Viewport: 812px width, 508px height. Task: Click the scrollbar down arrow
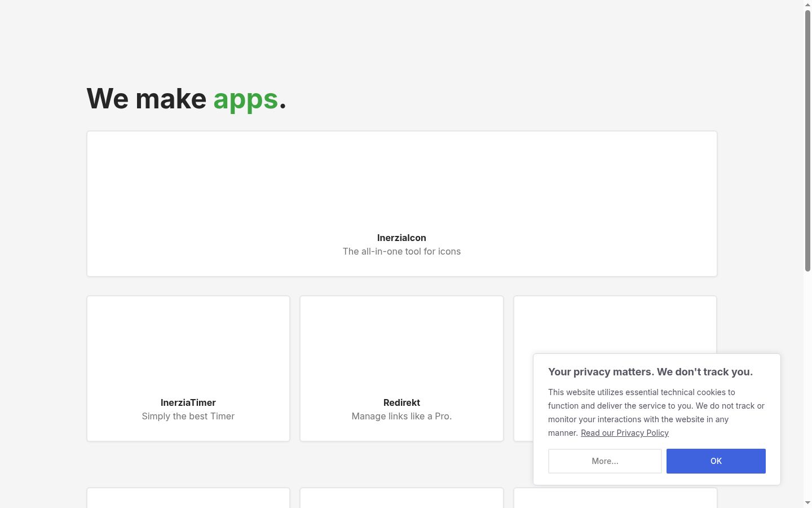coord(807,503)
